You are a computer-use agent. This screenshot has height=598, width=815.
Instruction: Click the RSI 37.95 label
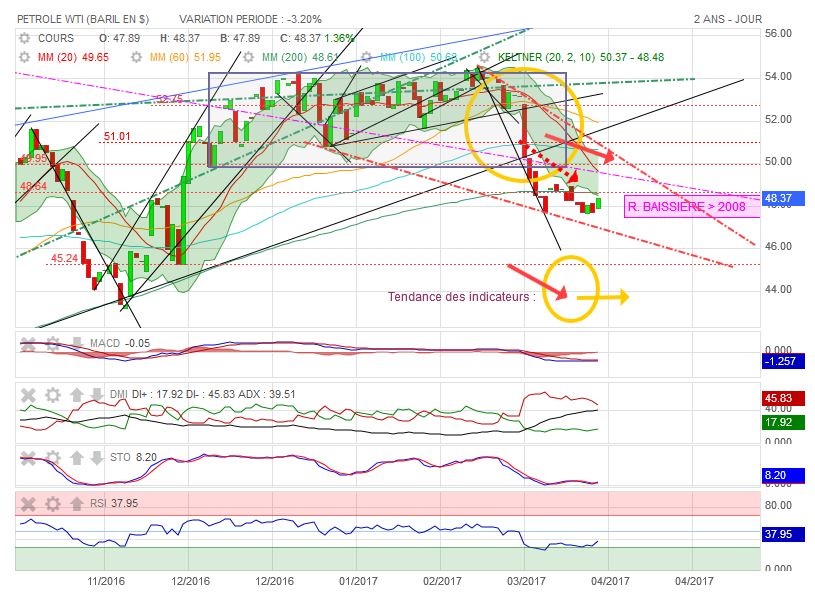(x=114, y=503)
